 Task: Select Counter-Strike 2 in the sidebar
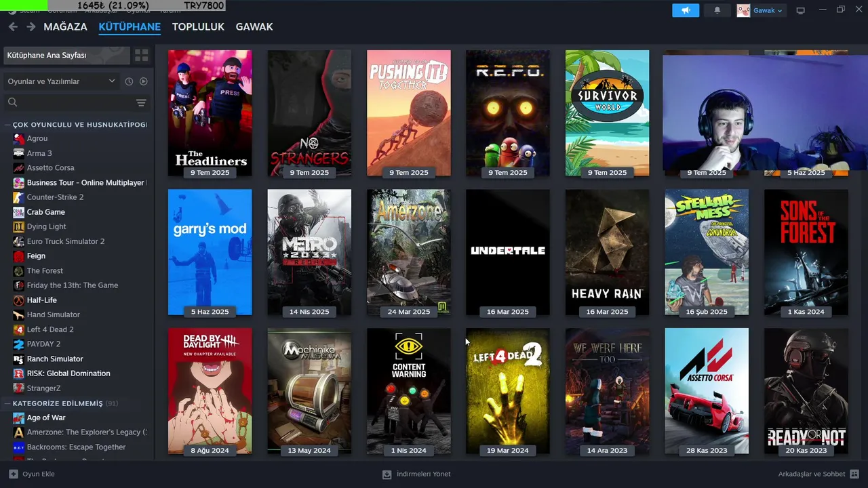(x=55, y=197)
